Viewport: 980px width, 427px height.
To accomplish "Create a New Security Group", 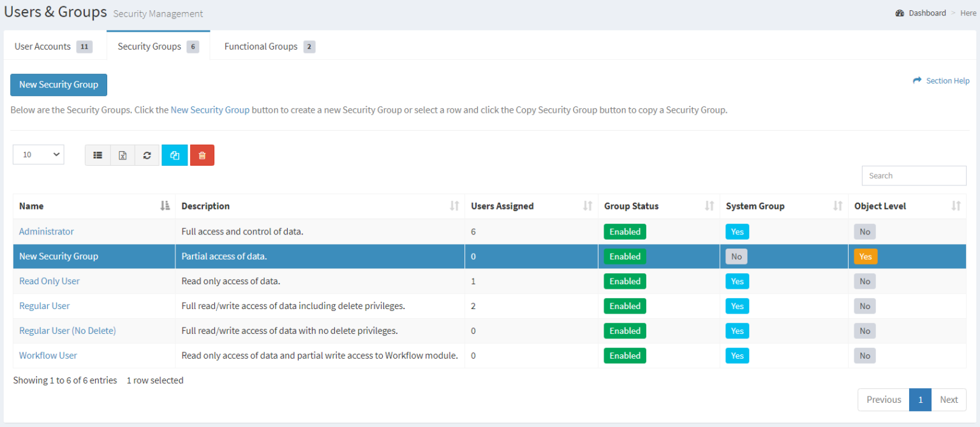I will click(x=58, y=85).
